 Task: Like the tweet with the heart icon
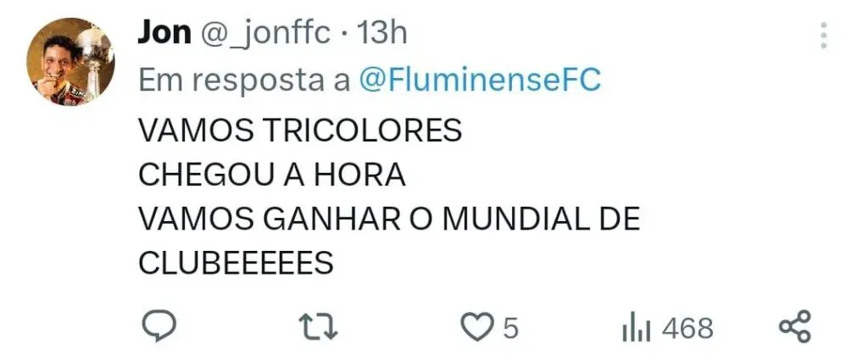pos(481,327)
